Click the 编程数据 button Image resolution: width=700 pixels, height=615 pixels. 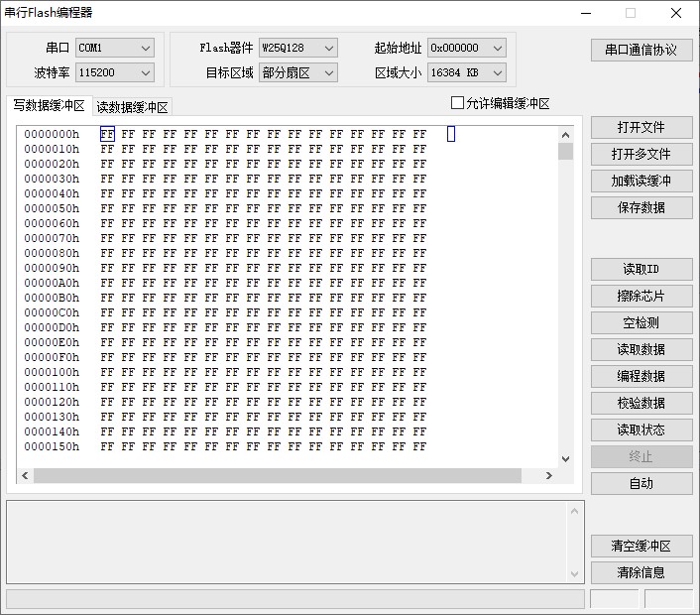(642, 377)
